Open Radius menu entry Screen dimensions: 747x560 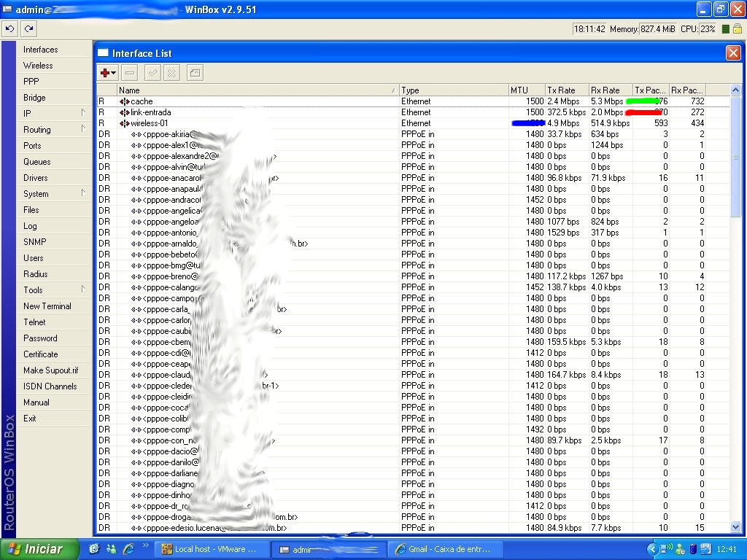[54, 274]
